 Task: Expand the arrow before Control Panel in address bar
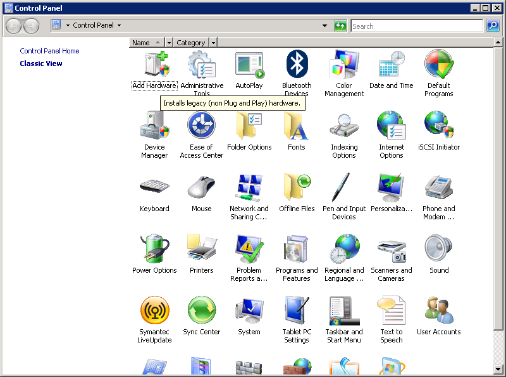point(67,25)
